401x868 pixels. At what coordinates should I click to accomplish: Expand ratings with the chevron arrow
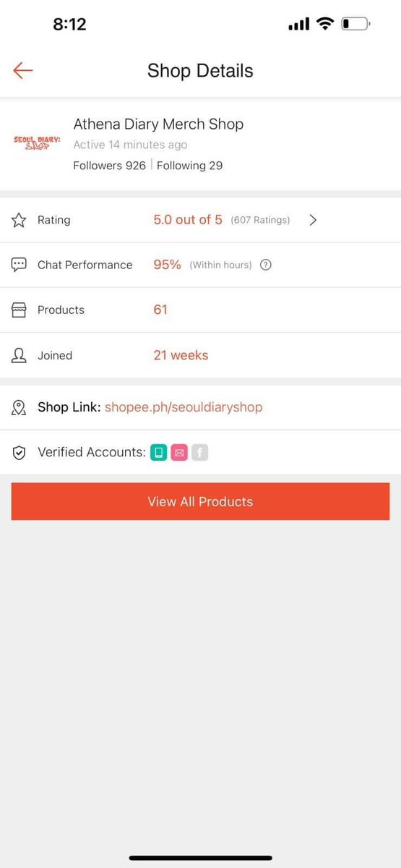coord(313,220)
